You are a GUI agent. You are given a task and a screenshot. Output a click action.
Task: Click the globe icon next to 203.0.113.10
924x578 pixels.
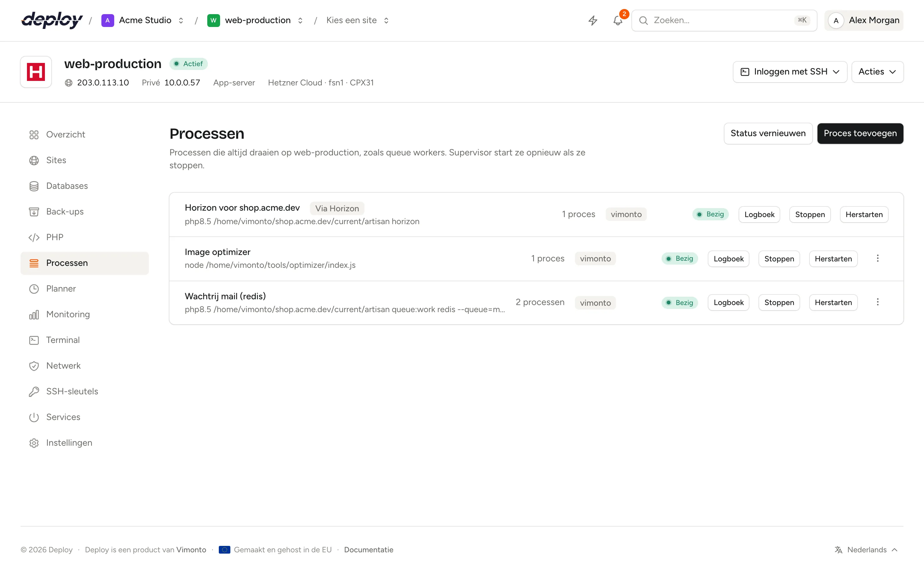click(69, 83)
